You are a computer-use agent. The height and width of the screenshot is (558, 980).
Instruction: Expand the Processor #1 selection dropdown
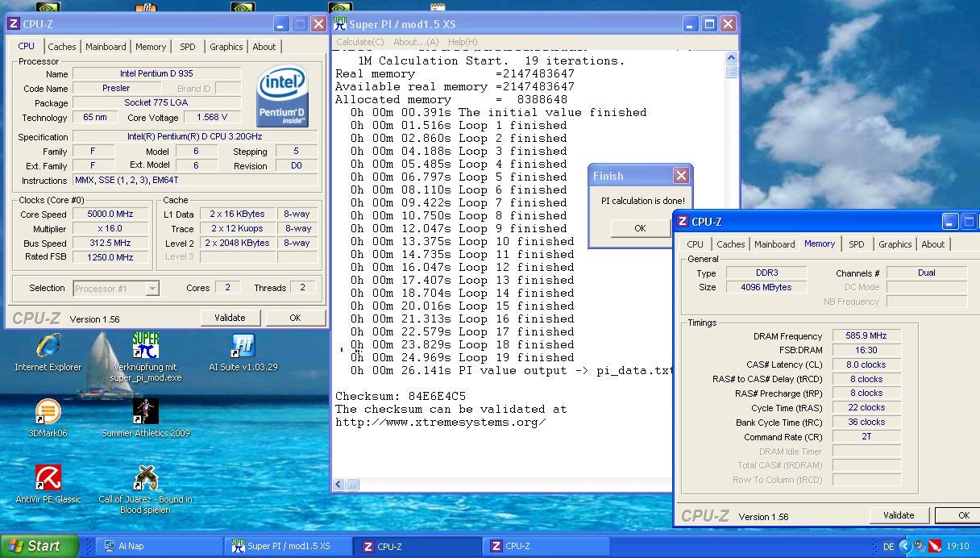pyautogui.click(x=152, y=288)
